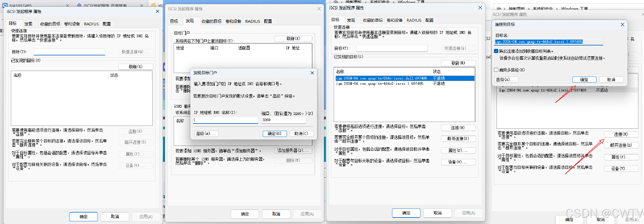Select the highlighted target ending in iscsi.dell.697485
This screenshot has height=224, width=644.
tap(405, 78)
